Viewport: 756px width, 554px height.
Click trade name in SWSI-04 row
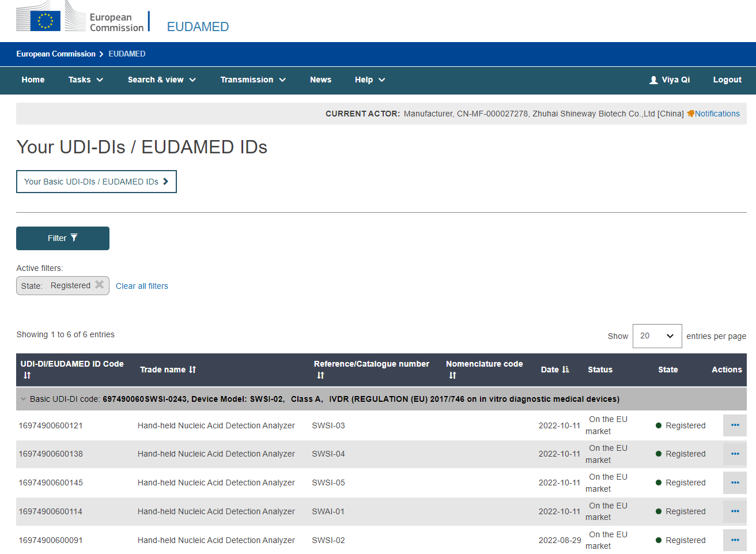click(x=216, y=454)
